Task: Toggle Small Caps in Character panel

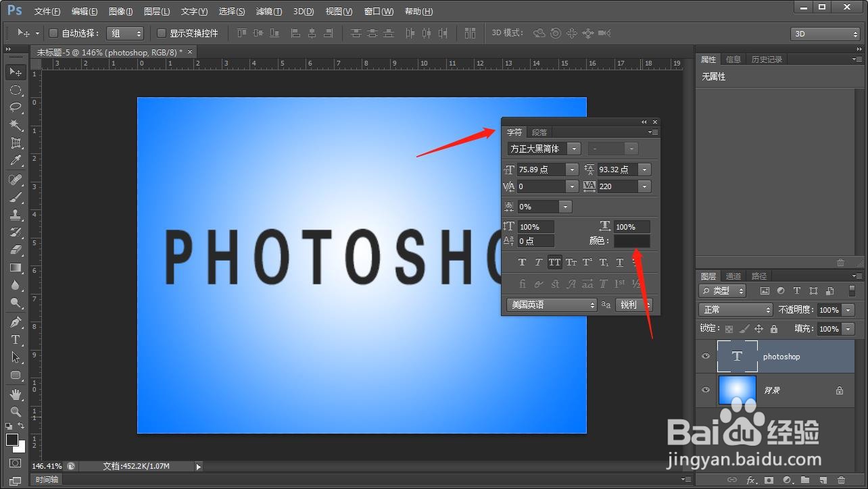Action: [x=571, y=263]
